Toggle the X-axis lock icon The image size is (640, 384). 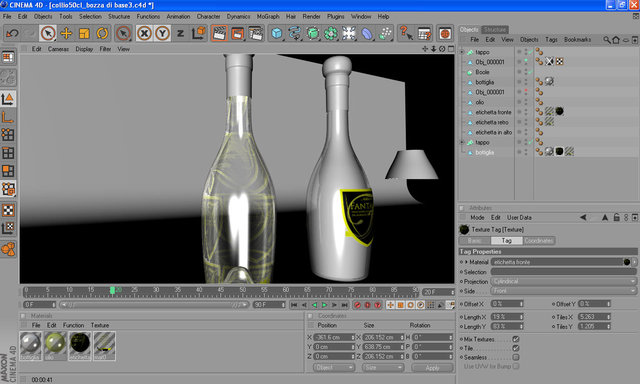144,33
